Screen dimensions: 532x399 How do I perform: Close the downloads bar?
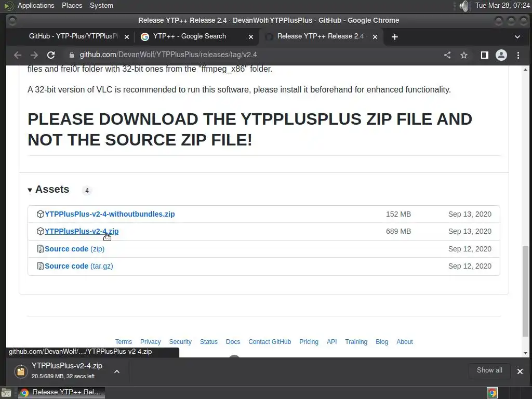[x=520, y=371]
